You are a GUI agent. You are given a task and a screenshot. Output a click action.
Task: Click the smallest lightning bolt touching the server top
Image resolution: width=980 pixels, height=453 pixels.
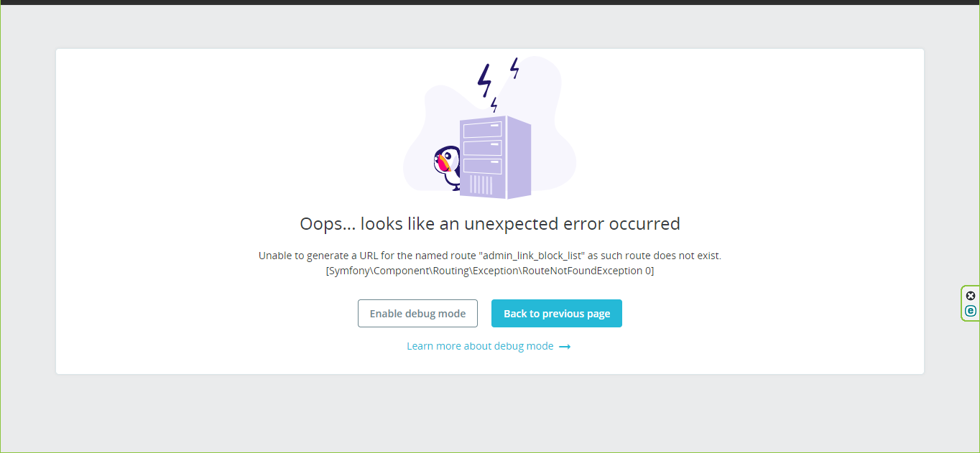[494, 105]
